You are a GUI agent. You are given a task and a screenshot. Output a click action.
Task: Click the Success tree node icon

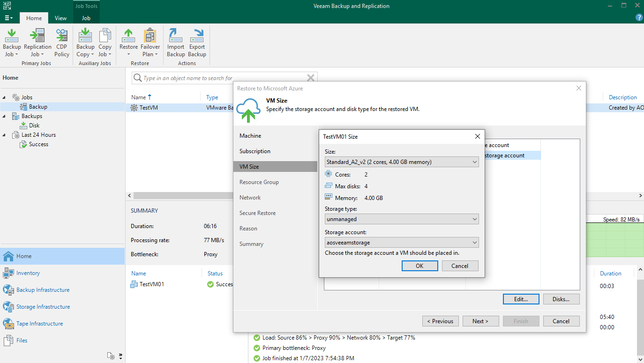pyautogui.click(x=23, y=144)
